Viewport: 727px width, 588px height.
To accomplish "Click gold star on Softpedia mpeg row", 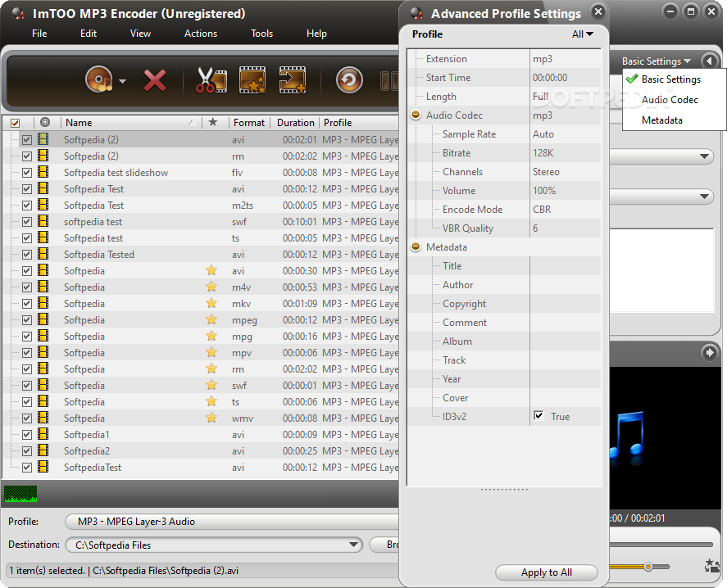I will click(211, 319).
